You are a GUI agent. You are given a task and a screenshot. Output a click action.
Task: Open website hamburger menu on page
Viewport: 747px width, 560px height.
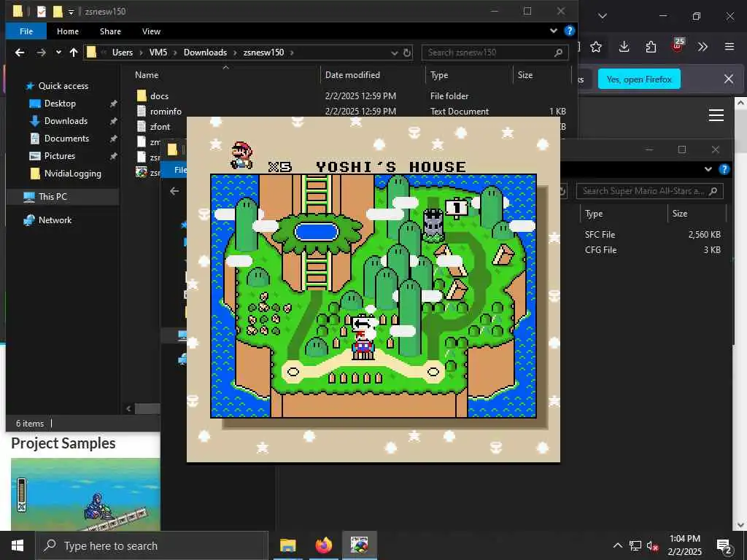click(716, 115)
